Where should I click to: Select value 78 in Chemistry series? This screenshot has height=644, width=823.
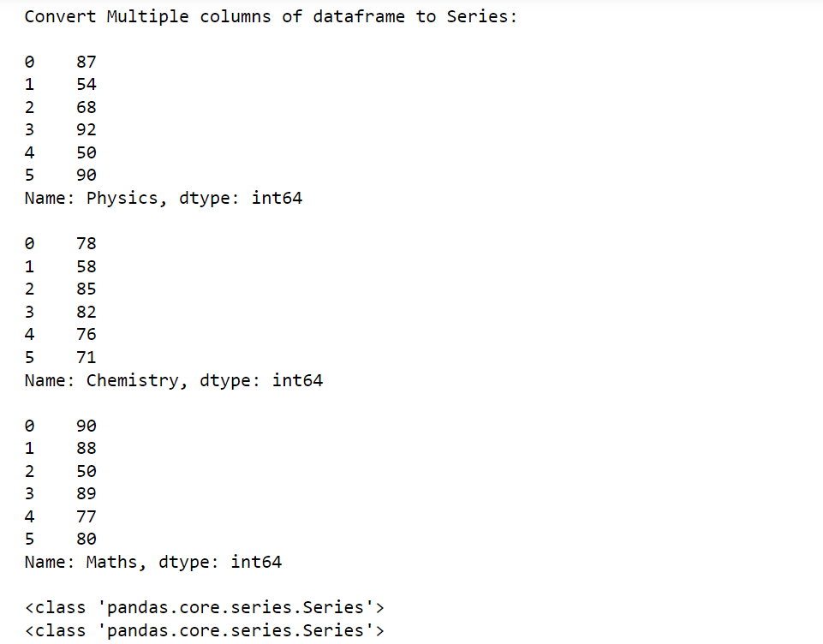click(x=86, y=243)
